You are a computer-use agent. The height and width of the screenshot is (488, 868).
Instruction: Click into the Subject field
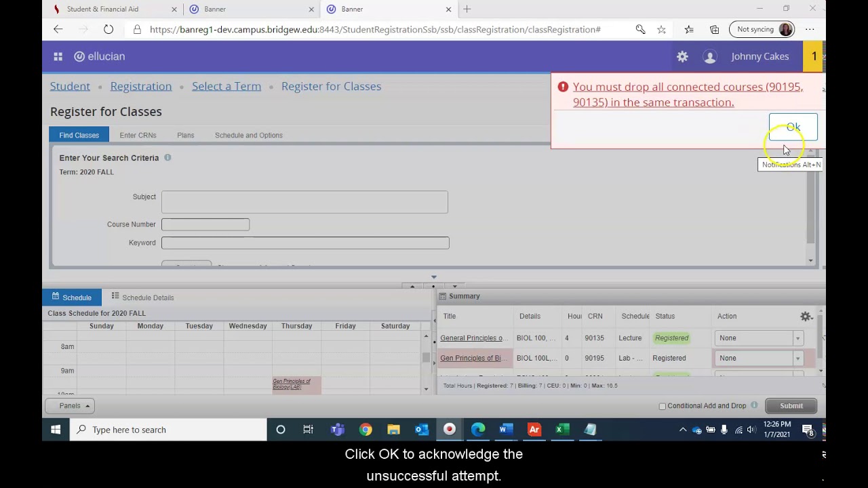tap(304, 202)
